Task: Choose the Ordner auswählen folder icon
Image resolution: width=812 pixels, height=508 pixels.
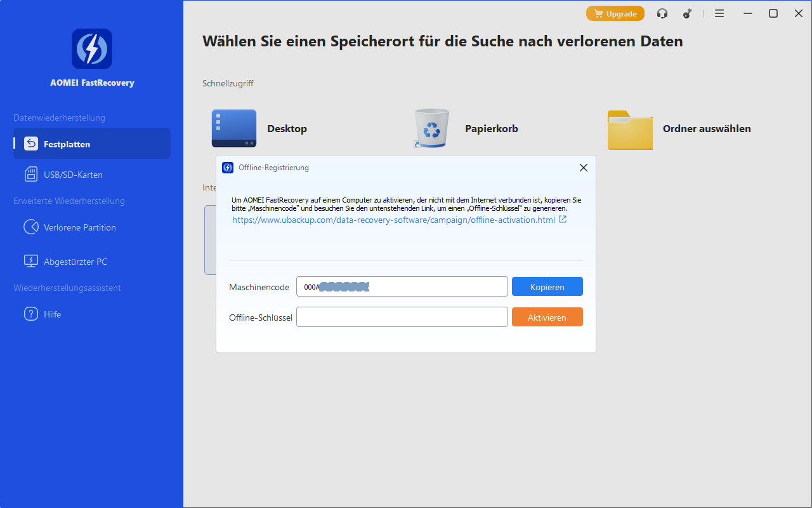Action: click(630, 130)
